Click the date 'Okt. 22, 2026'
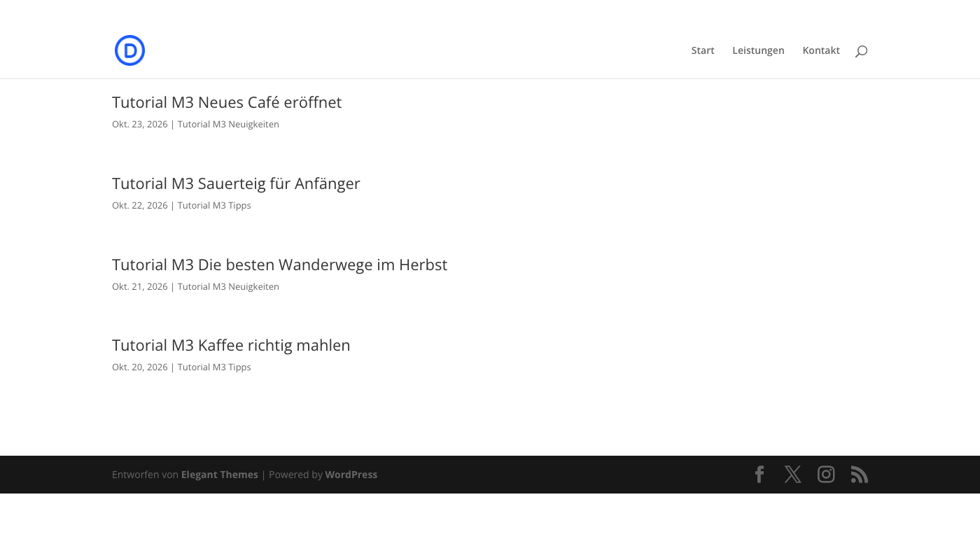This screenshot has height=560, width=980. pyautogui.click(x=140, y=205)
